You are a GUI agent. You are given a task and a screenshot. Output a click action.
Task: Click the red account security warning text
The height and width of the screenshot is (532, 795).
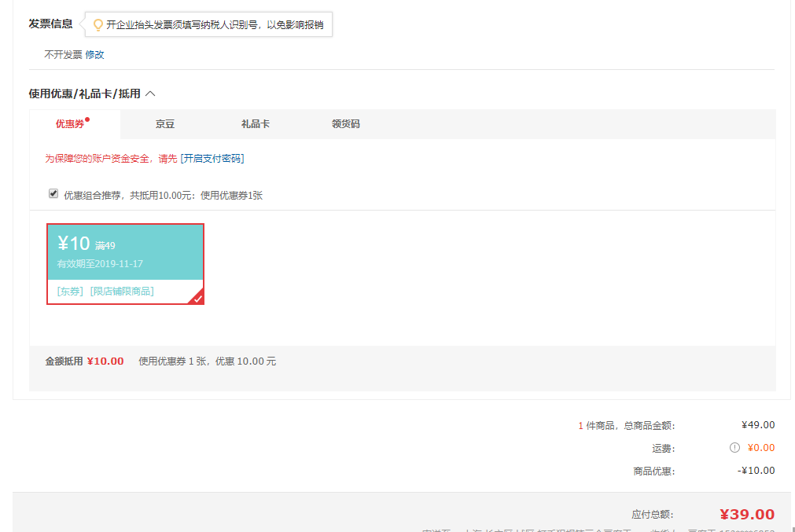click(x=111, y=159)
